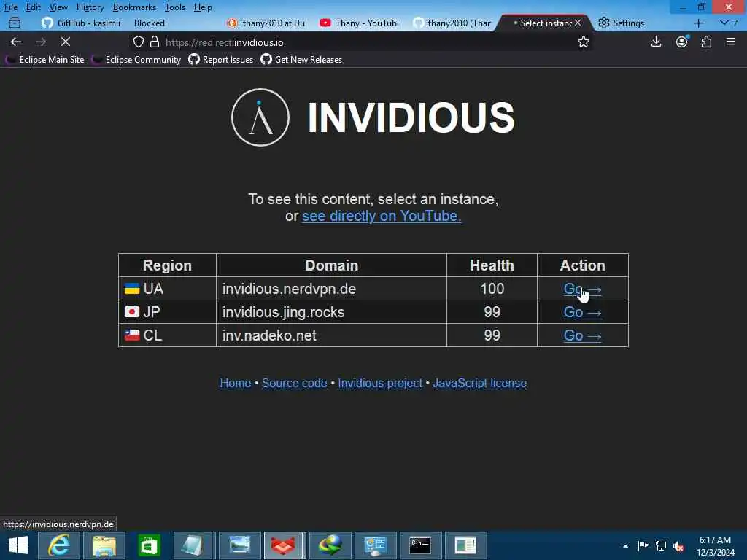Go to invidious.jing.rocks instance

582,312
